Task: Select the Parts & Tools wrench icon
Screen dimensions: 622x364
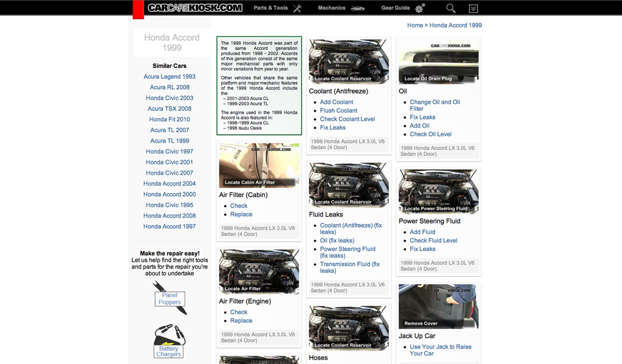Action: [x=297, y=8]
